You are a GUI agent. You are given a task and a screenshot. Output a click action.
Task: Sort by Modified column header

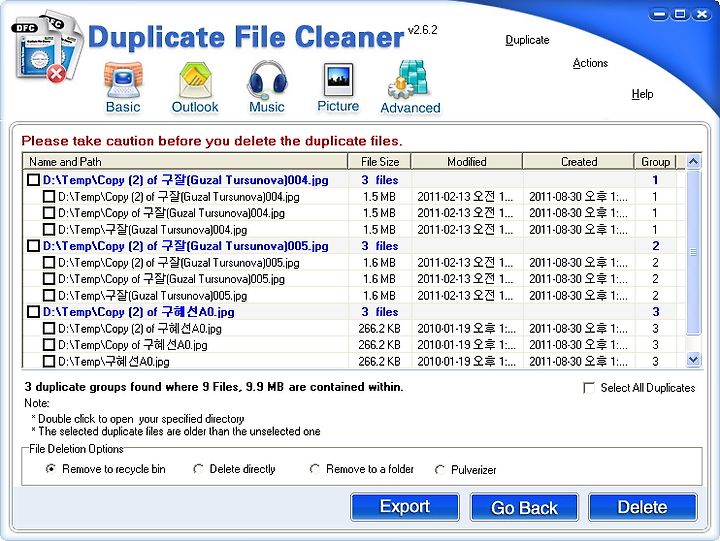click(467, 162)
